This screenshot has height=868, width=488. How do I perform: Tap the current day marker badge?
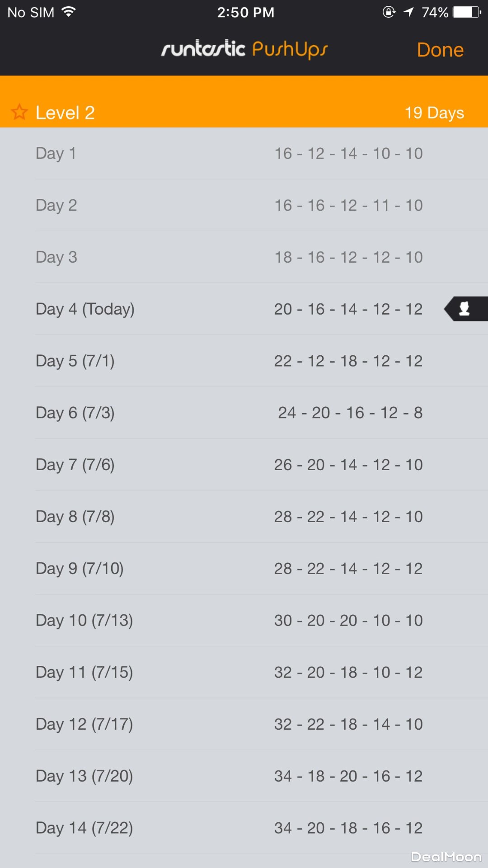click(465, 309)
